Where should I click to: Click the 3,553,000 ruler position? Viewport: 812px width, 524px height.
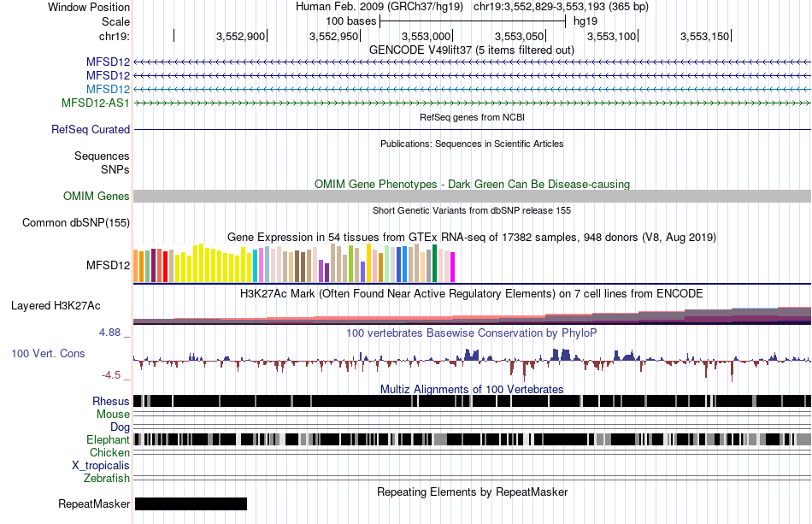[427, 36]
